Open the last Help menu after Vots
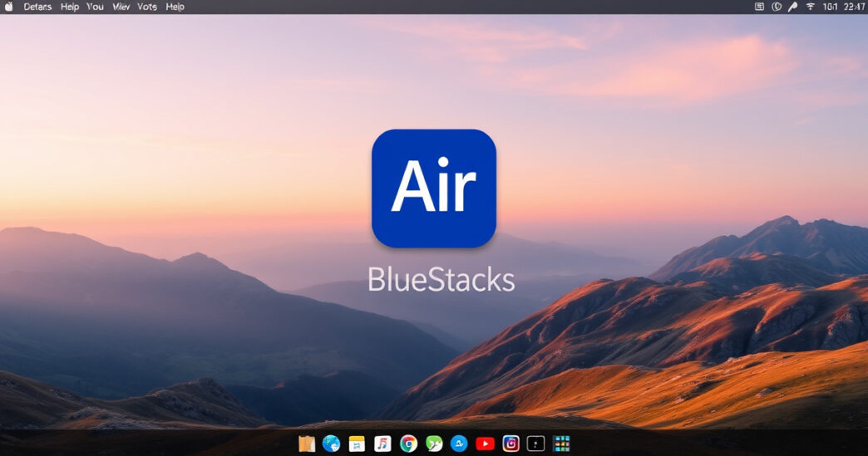868x456 pixels. coord(175,7)
